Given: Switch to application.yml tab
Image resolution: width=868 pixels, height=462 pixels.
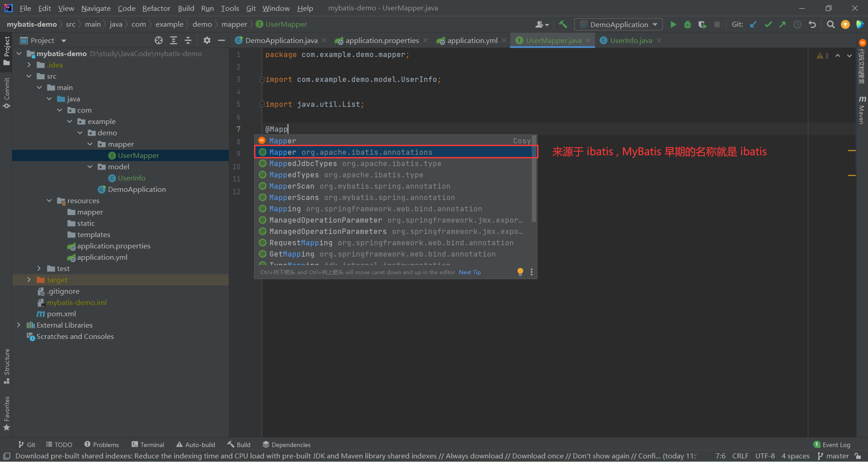Looking at the screenshot, I should 472,40.
